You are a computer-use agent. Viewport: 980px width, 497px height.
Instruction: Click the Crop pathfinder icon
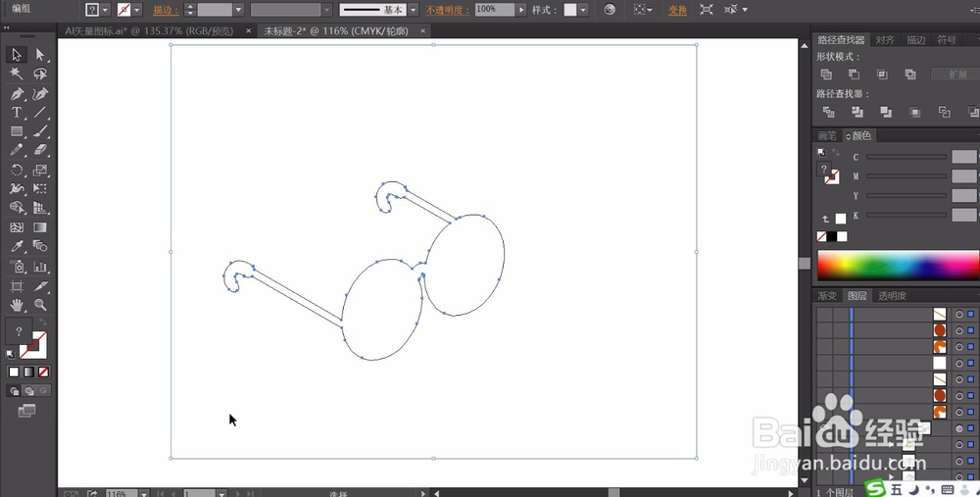[915, 112]
